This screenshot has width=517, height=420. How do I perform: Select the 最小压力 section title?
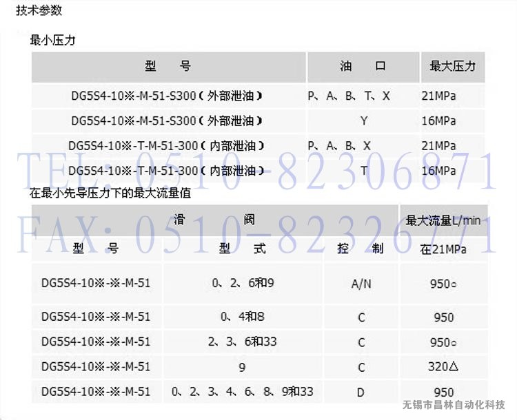click(x=52, y=41)
